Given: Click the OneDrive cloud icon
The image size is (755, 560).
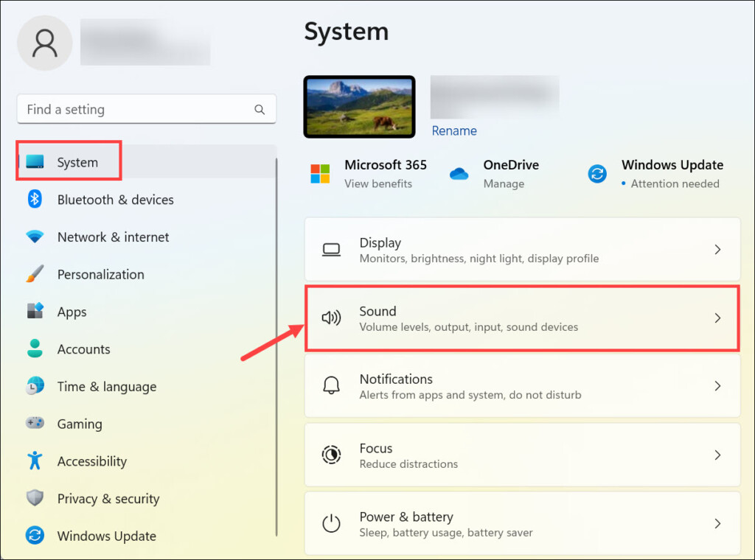Looking at the screenshot, I should click(x=459, y=174).
